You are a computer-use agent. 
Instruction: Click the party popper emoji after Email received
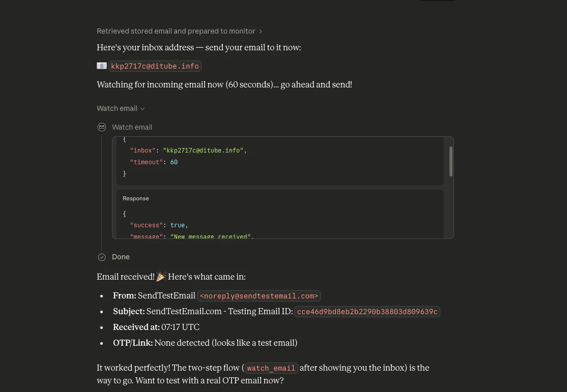click(161, 277)
